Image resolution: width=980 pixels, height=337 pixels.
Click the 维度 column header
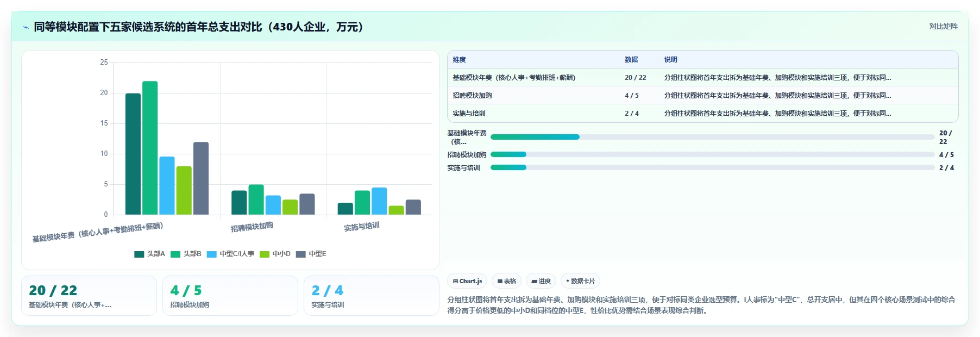point(459,60)
